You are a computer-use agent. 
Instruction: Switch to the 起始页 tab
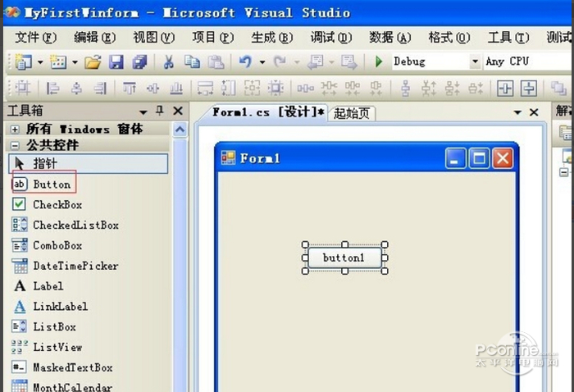point(352,113)
